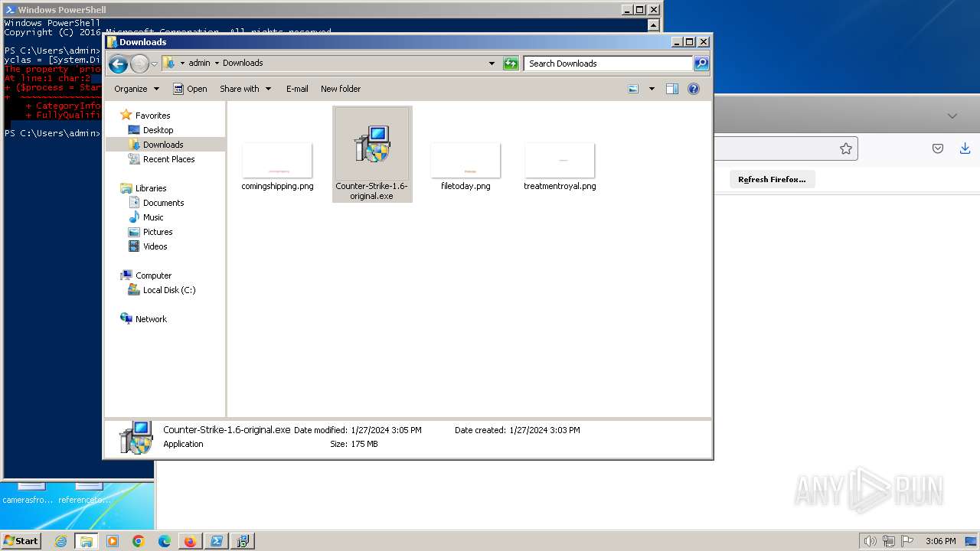This screenshot has height=551, width=980.
Task: Select Local Disk (C:) in navigation pane
Action: [168, 290]
